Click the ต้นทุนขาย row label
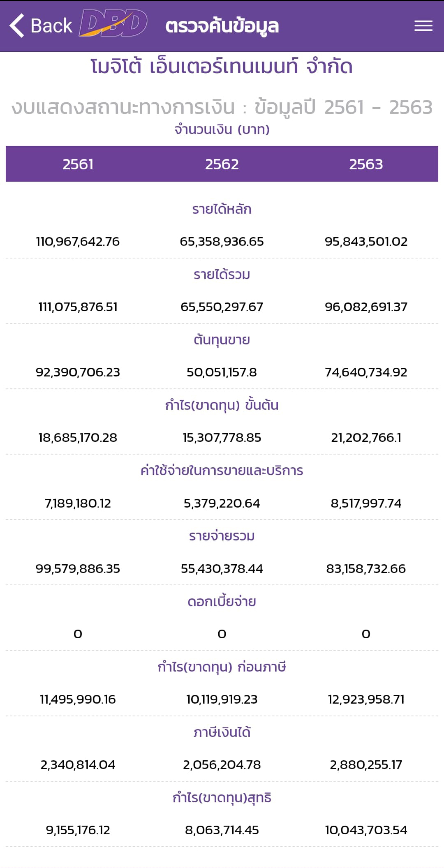Screen dimensions: 444x868 (222, 340)
